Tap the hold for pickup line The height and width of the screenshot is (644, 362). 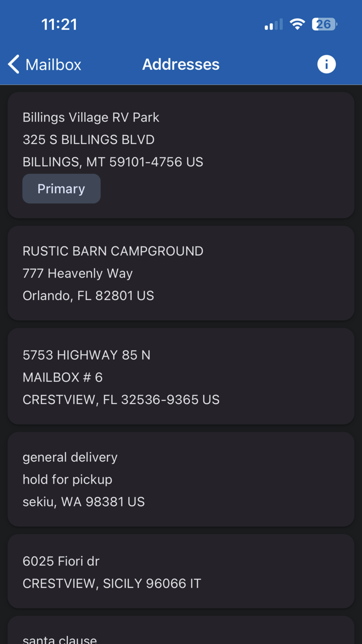[67, 479]
